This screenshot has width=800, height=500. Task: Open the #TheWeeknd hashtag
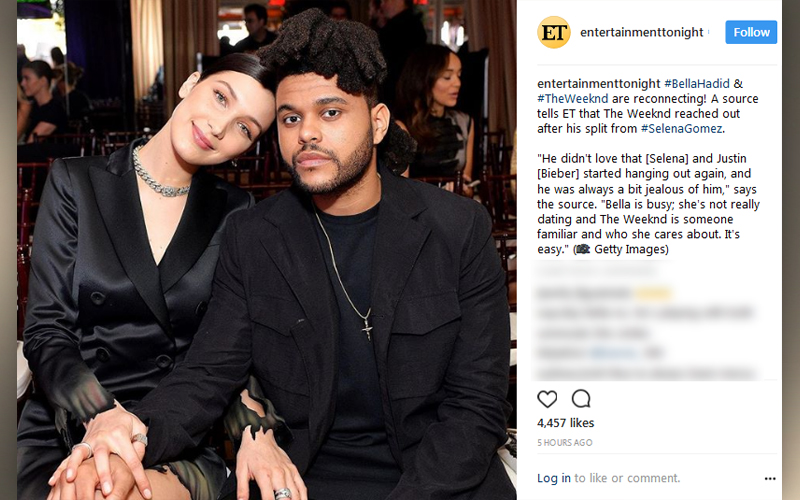click(572, 98)
